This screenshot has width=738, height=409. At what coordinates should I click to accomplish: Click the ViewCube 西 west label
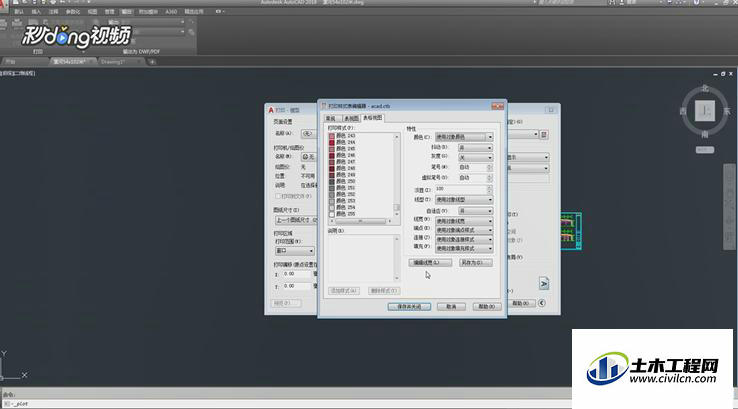(683, 112)
